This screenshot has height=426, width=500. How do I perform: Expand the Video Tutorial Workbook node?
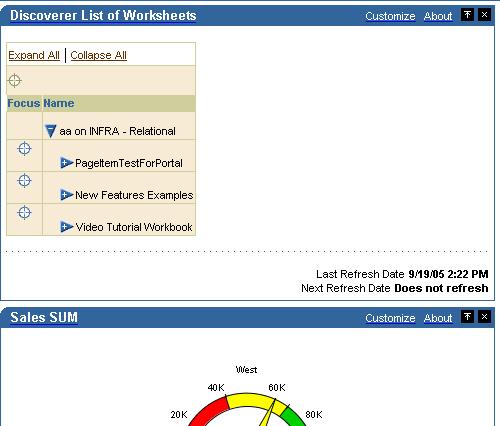click(66, 227)
